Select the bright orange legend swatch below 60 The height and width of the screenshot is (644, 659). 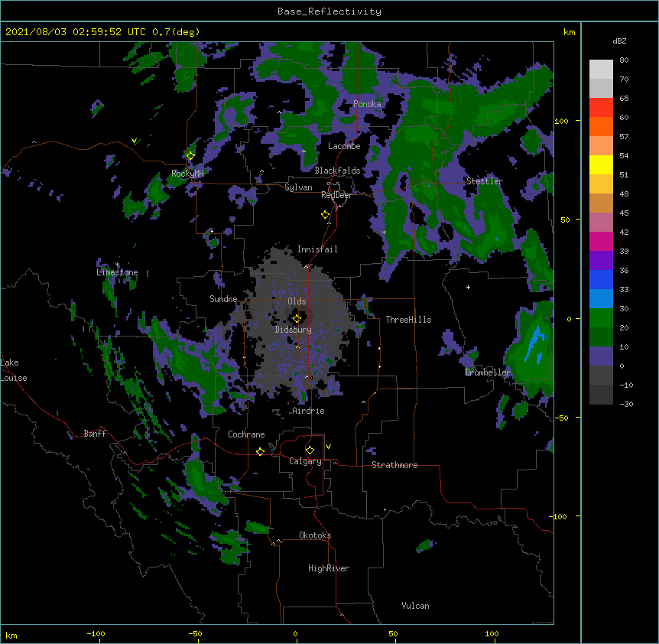pos(601,126)
